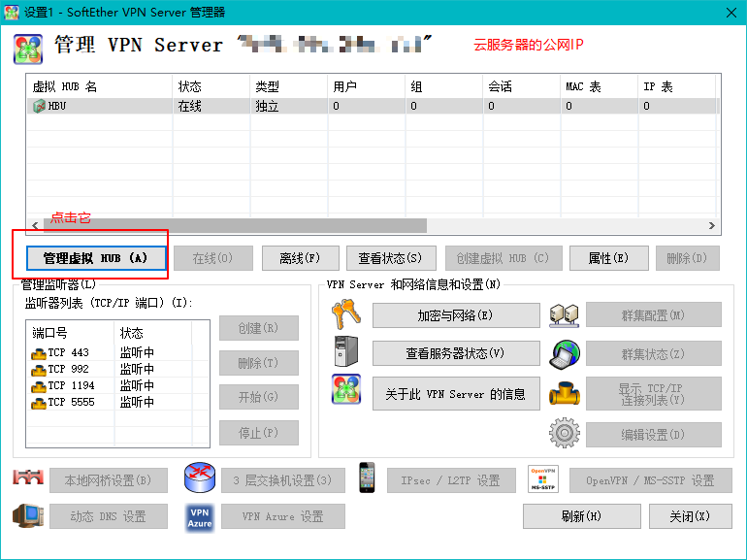Click 查看服务器状态(V) button
This screenshot has height=560, width=747.
tap(456, 353)
